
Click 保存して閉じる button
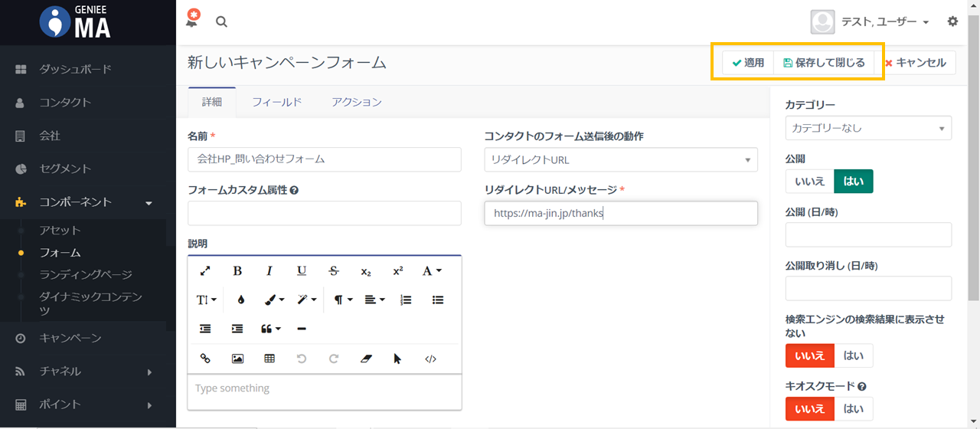(824, 63)
